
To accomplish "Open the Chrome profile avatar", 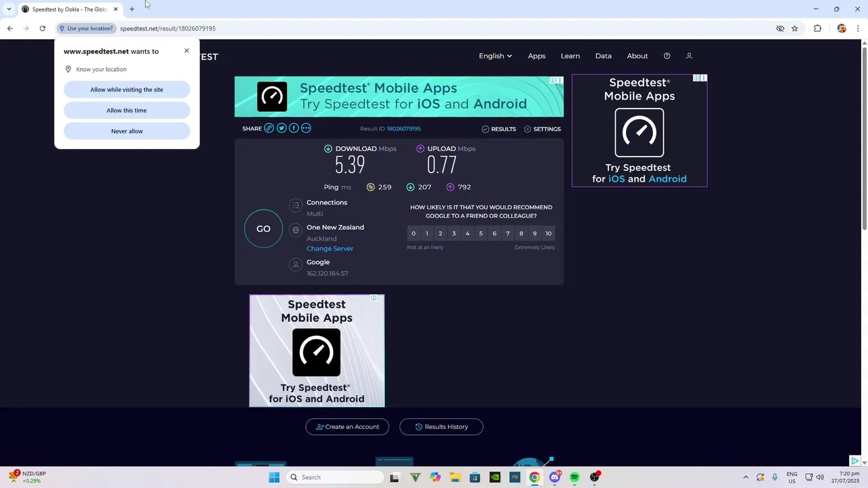I will 842,28.
